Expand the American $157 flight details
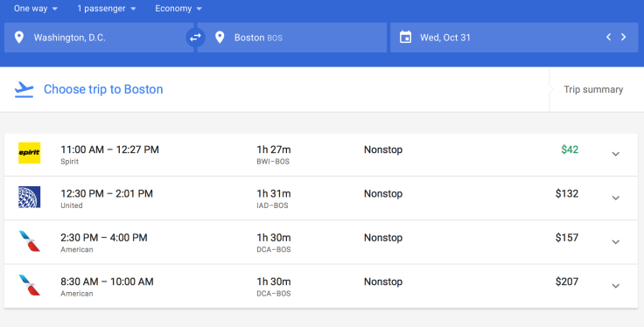This screenshot has height=327, width=644. [616, 241]
